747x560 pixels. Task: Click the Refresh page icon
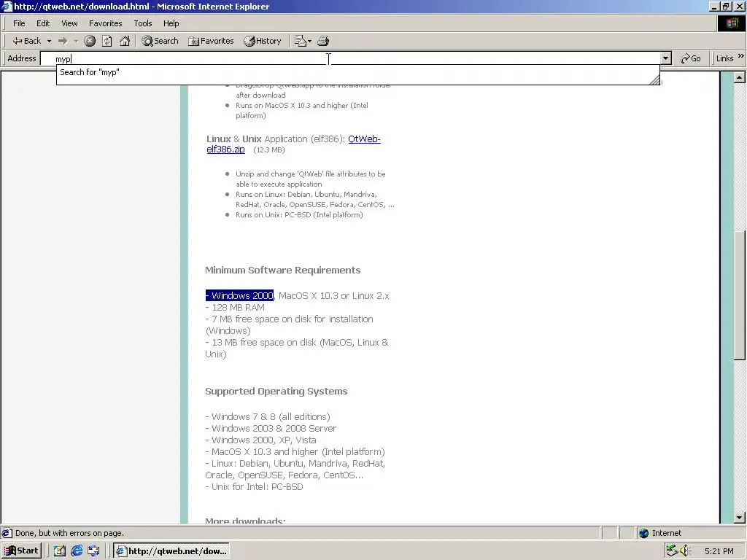tap(107, 41)
